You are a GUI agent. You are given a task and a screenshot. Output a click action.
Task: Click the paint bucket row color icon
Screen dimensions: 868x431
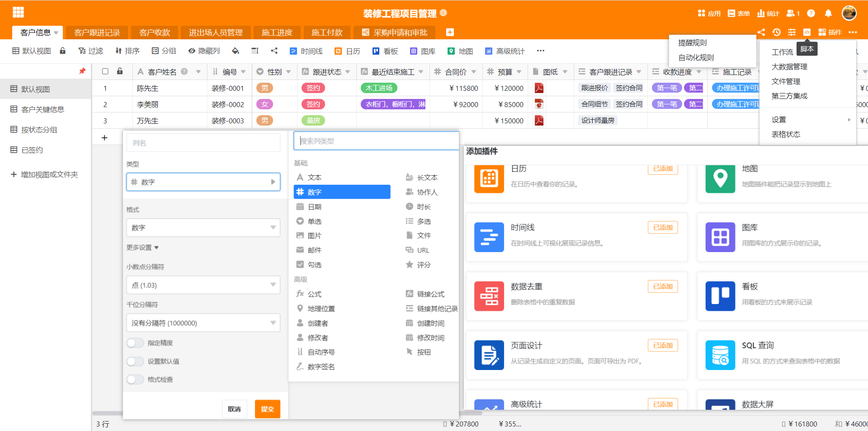tap(235, 51)
